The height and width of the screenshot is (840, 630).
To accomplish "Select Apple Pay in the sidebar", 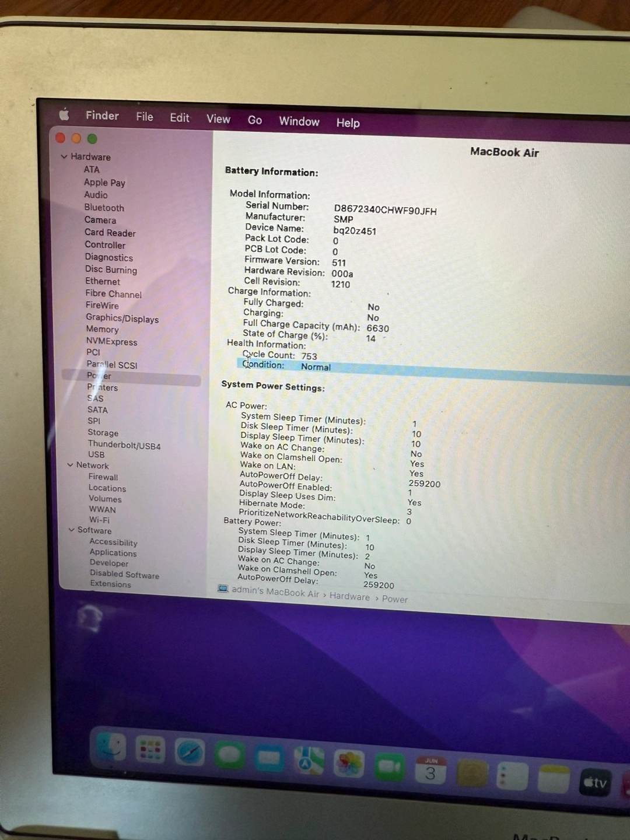I will click(104, 183).
